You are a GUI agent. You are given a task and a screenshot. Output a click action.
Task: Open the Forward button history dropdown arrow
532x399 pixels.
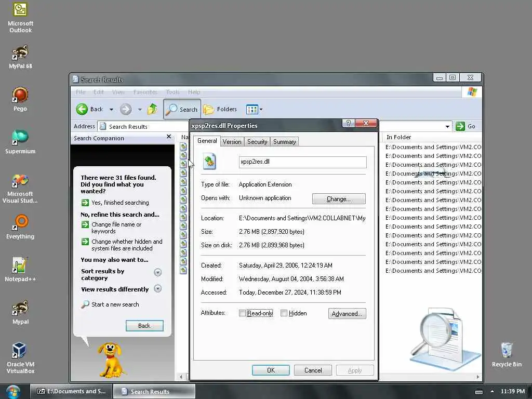(140, 110)
